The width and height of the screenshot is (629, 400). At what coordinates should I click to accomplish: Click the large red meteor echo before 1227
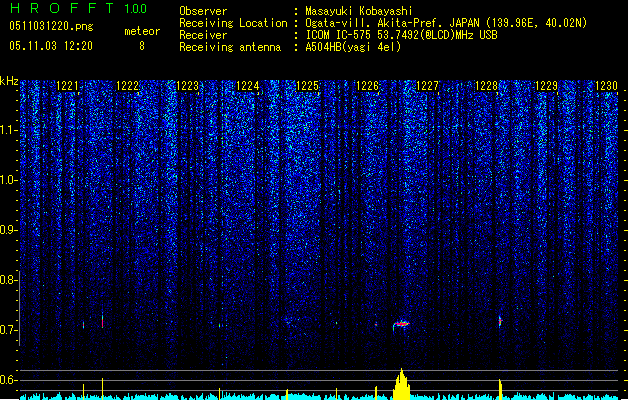click(x=401, y=323)
